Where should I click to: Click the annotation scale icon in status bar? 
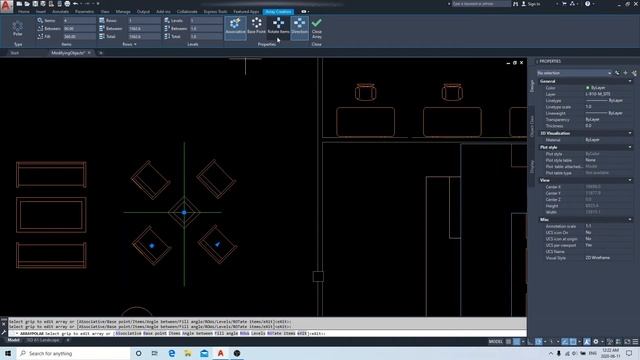pyautogui.click(x=587, y=342)
